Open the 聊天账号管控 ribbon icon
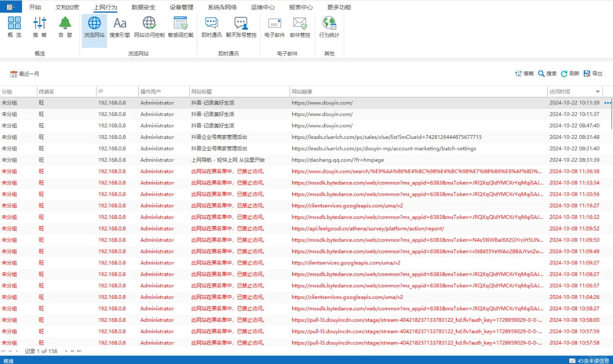 pyautogui.click(x=241, y=27)
